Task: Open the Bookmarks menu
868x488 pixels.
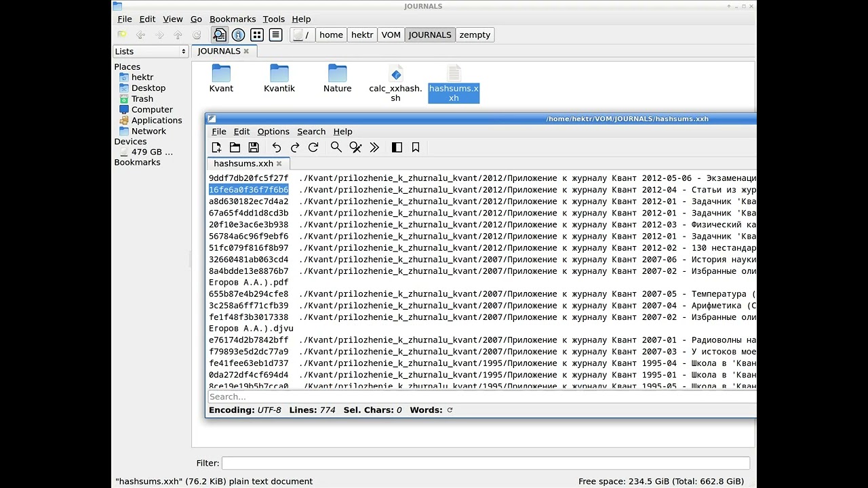Action: pyautogui.click(x=233, y=19)
